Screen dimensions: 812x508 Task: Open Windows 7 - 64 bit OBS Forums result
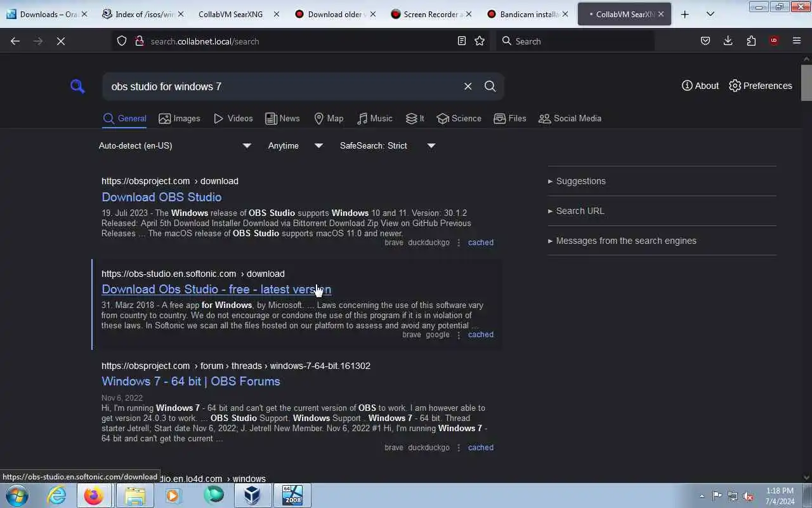pos(191,381)
